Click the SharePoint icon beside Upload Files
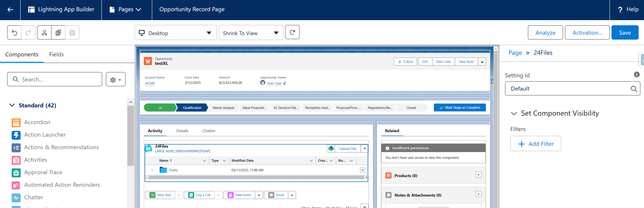 pos(331,149)
